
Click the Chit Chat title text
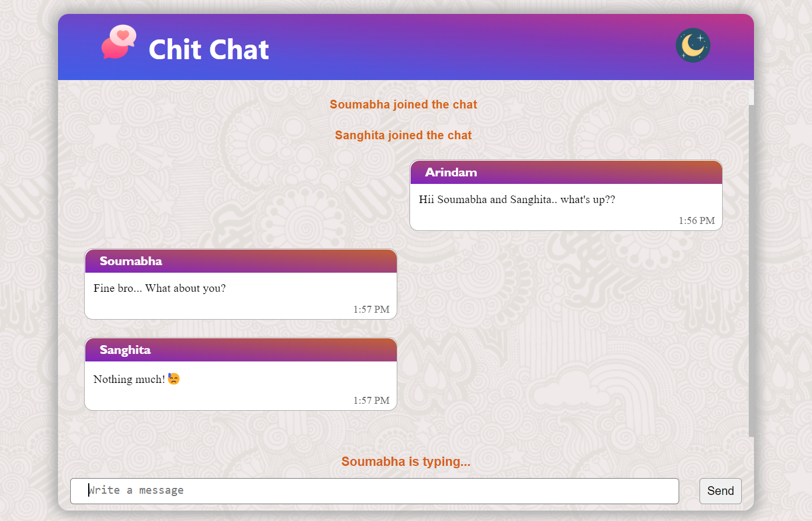208,50
